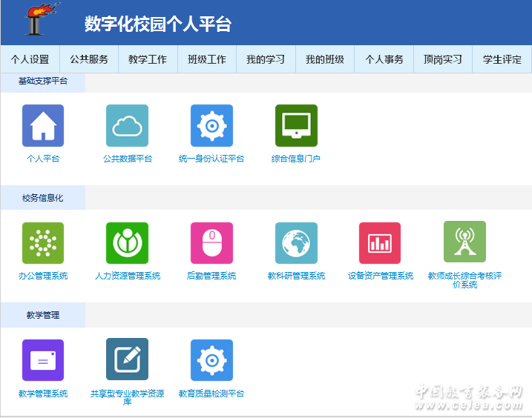Go to the 我的学习 menu item

click(x=266, y=59)
